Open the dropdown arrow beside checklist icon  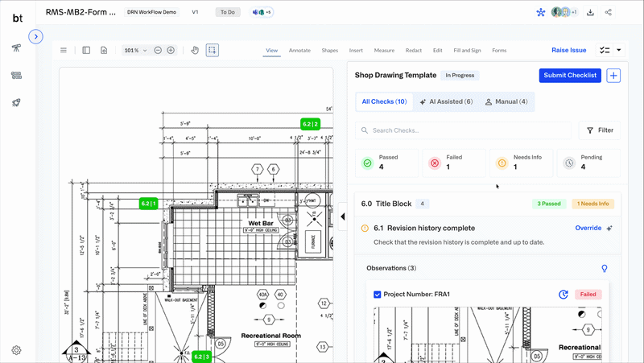pos(619,50)
